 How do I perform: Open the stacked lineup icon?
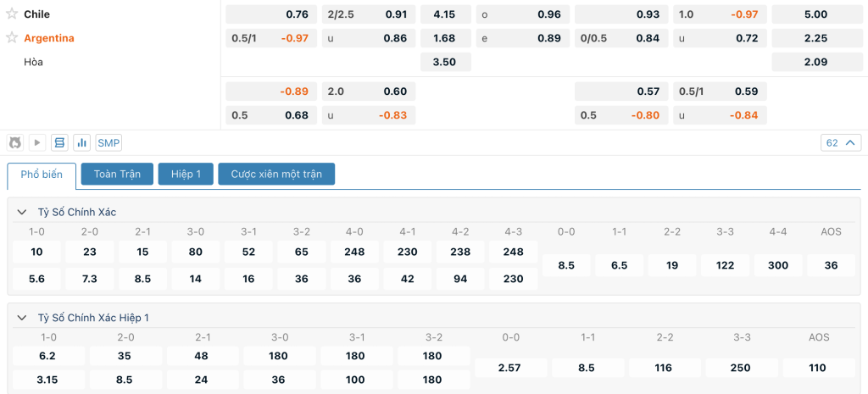59,142
